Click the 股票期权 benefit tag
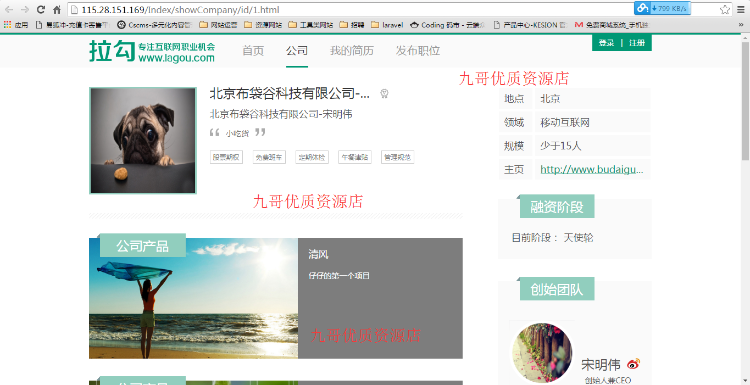The image size is (750, 385). 226,157
